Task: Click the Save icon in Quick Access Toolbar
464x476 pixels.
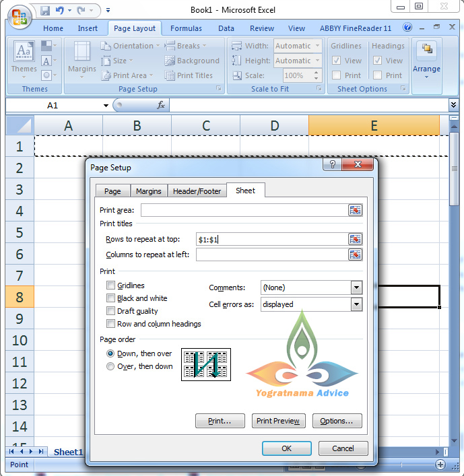Action: pyautogui.click(x=45, y=11)
